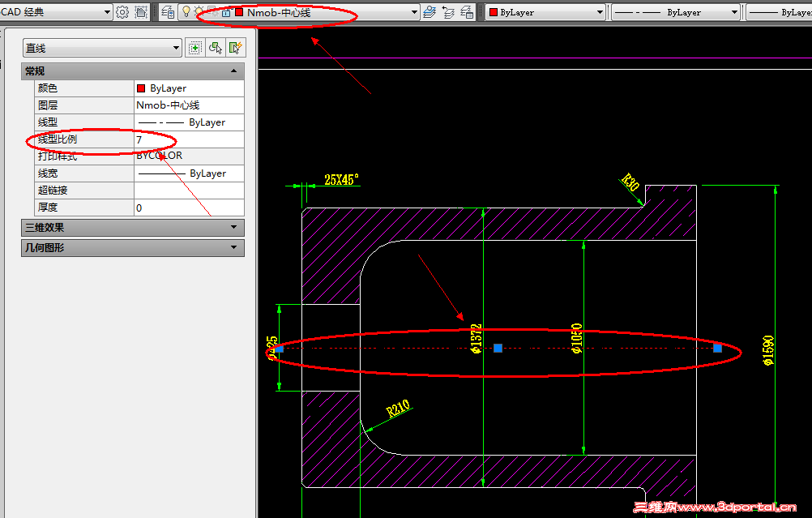812x518 pixels.
Task: Click the red swatch in color control toolbar
Action: [x=494, y=12]
